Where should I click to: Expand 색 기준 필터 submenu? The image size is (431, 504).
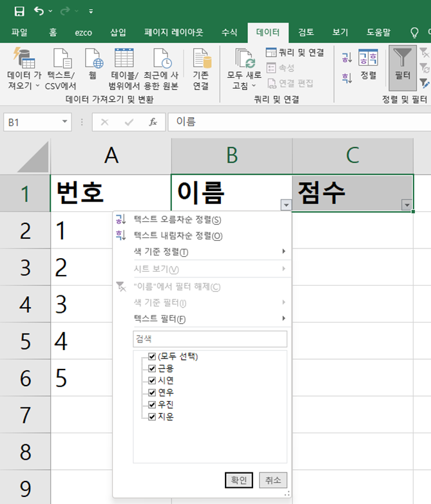point(202,303)
